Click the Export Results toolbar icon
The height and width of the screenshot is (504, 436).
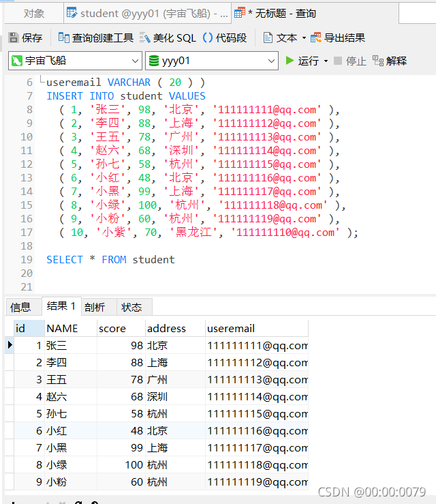pos(315,38)
